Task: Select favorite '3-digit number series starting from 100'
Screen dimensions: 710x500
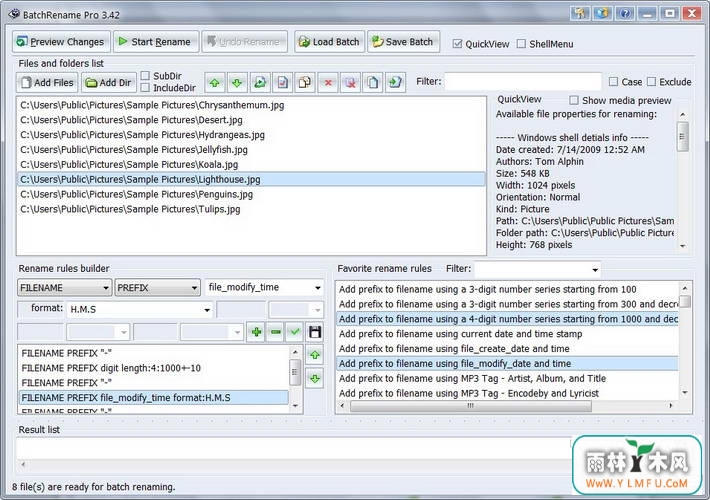Action: [507, 289]
